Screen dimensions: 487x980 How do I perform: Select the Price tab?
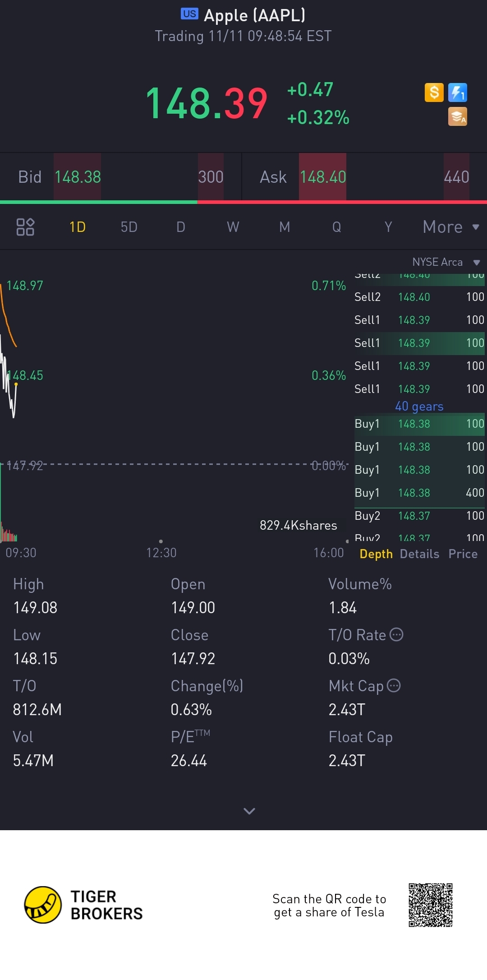tap(463, 554)
